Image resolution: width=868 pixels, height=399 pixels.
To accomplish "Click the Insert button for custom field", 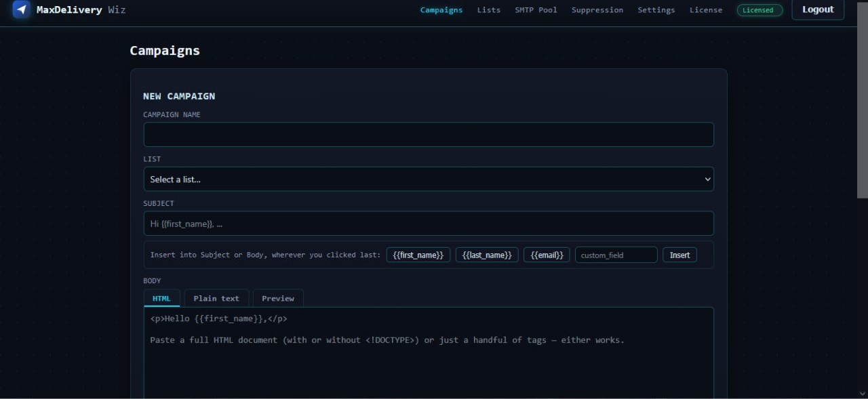I will pyautogui.click(x=679, y=255).
